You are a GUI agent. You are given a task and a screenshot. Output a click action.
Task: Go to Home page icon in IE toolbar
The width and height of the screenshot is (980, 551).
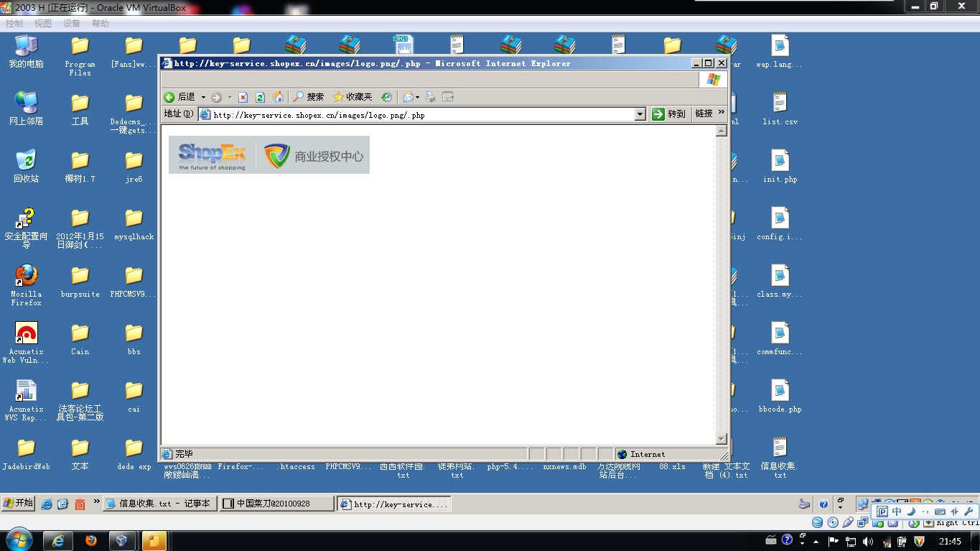(x=278, y=97)
